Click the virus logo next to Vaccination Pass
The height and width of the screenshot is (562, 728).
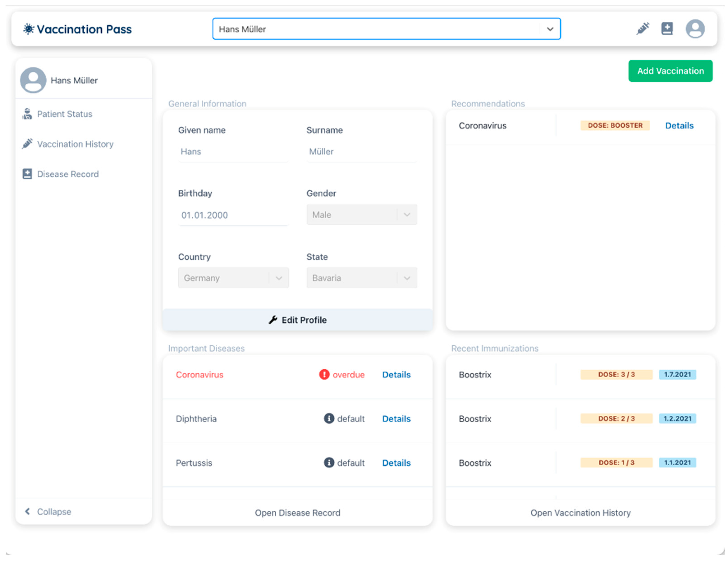tap(29, 29)
